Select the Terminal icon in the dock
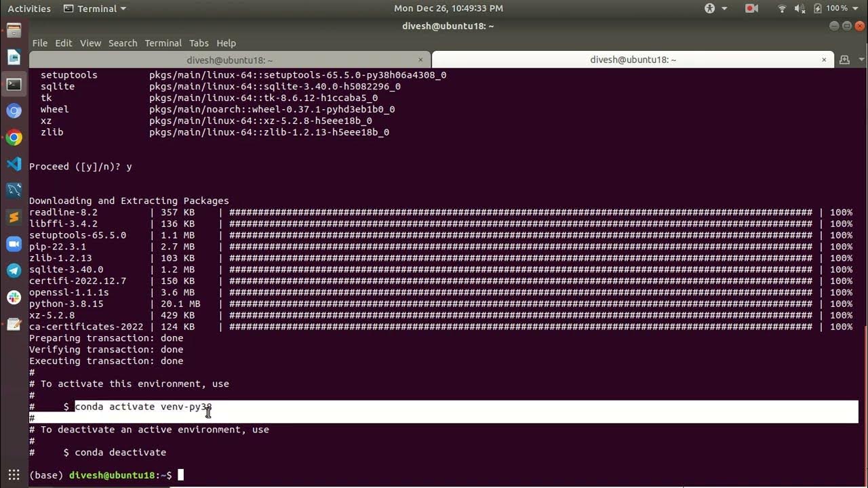The image size is (868, 488). click(x=14, y=84)
